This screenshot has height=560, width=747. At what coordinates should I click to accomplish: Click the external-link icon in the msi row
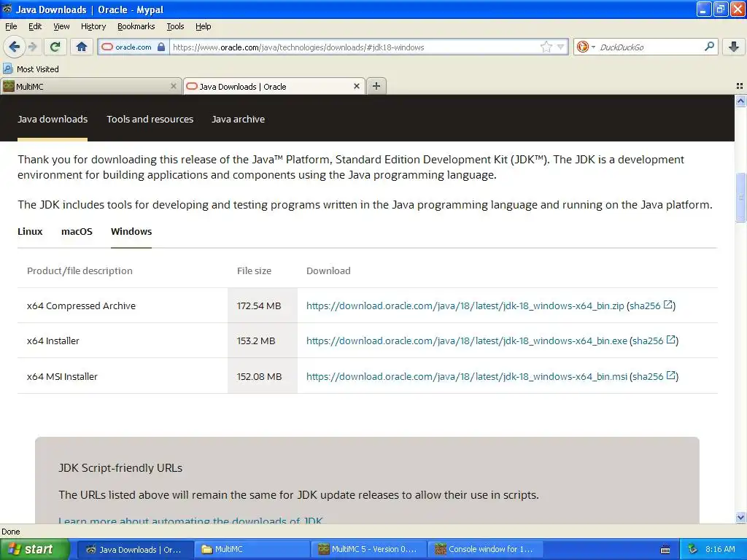pos(671,375)
